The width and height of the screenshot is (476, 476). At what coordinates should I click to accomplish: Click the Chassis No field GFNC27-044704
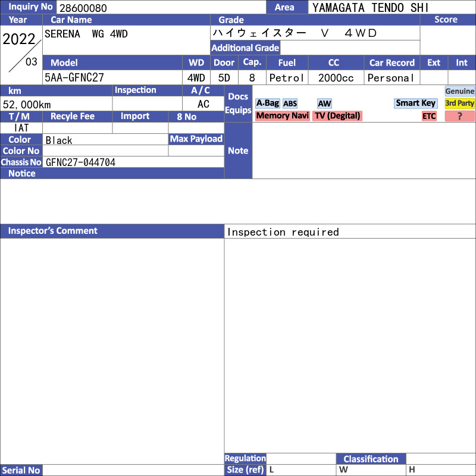(x=133, y=162)
